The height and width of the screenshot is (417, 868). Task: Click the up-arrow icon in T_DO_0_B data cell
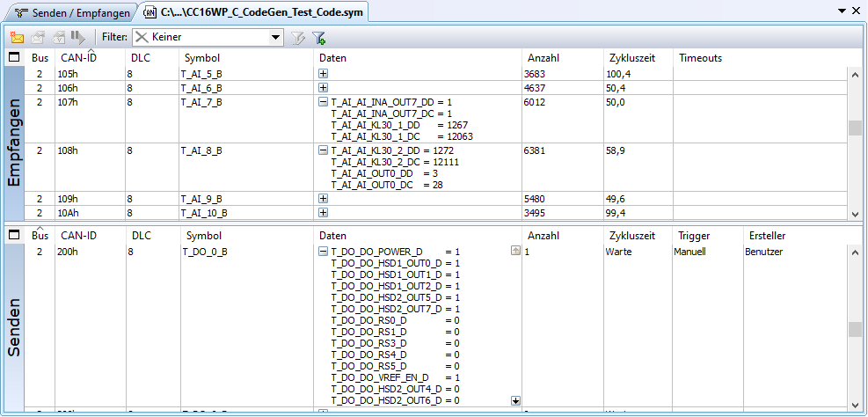[515, 251]
